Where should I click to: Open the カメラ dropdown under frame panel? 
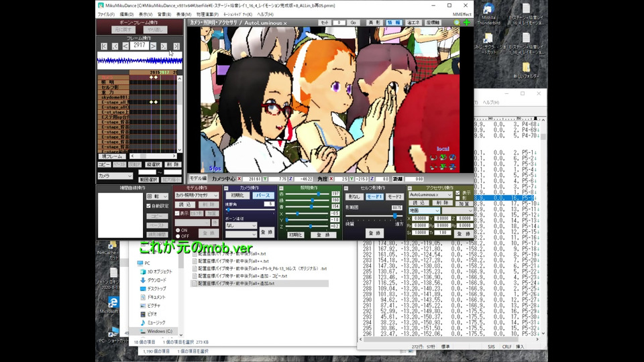pyautogui.click(x=115, y=176)
